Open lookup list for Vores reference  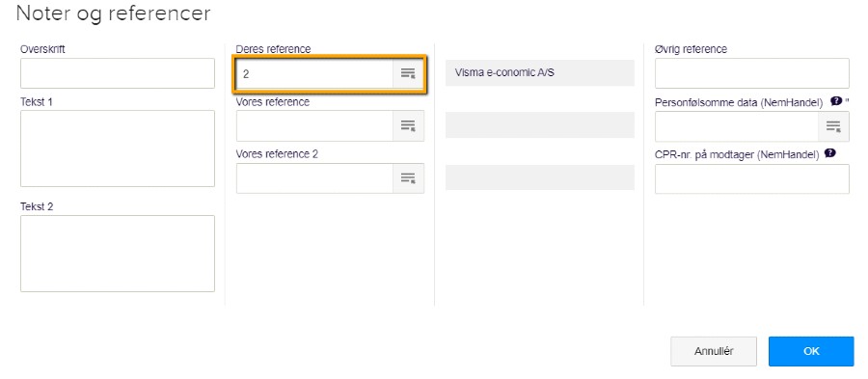point(408,125)
